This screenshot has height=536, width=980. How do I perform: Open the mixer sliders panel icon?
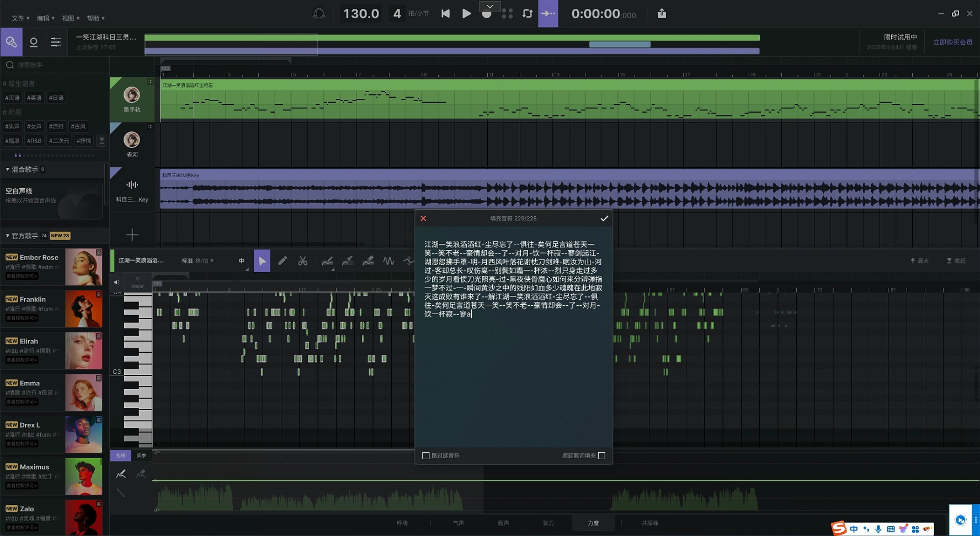56,42
